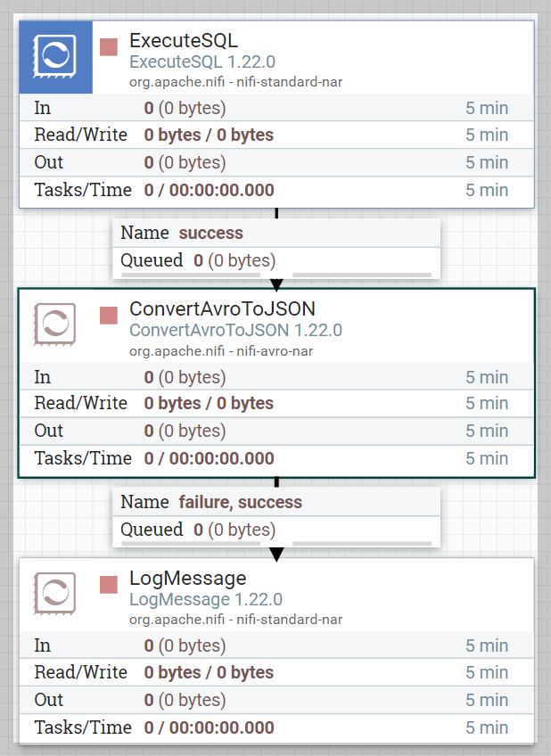Select the failure, success connection label
The height and width of the screenshot is (756, 551).
pyautogui.click(x=241, y=502)
